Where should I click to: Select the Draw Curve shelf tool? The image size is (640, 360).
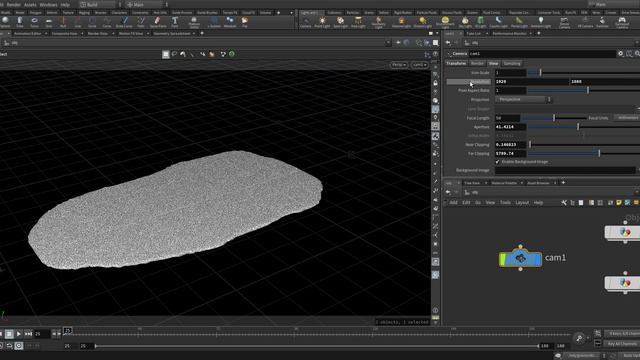(124, 22)
